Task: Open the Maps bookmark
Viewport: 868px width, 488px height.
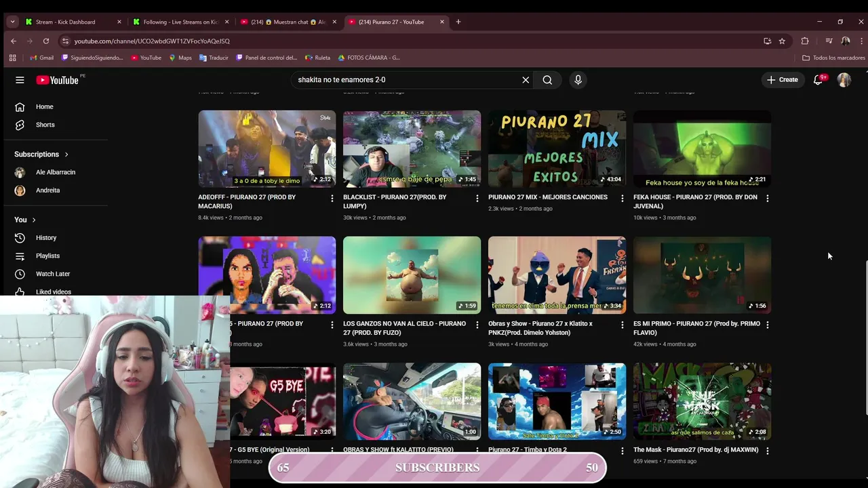Action: coord(180,58)
